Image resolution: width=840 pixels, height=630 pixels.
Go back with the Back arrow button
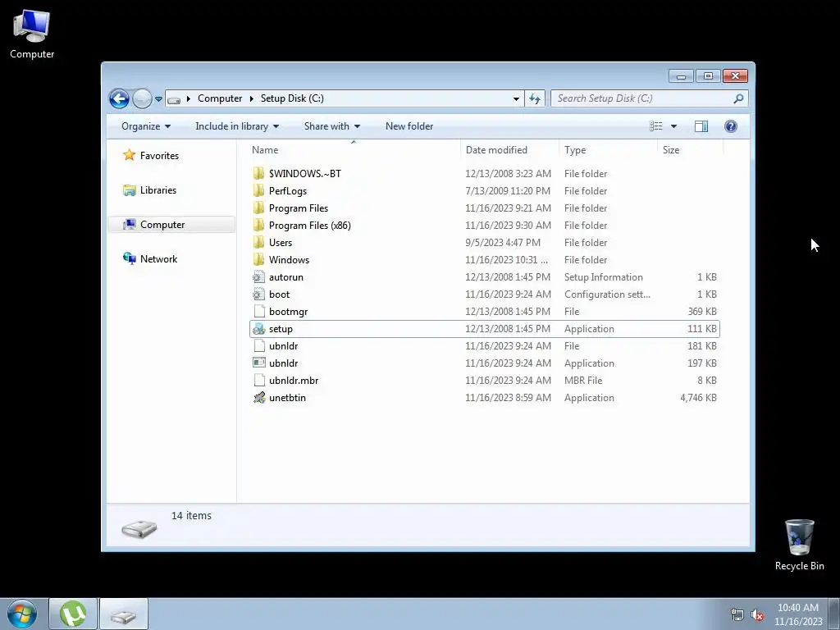[119, 98]
